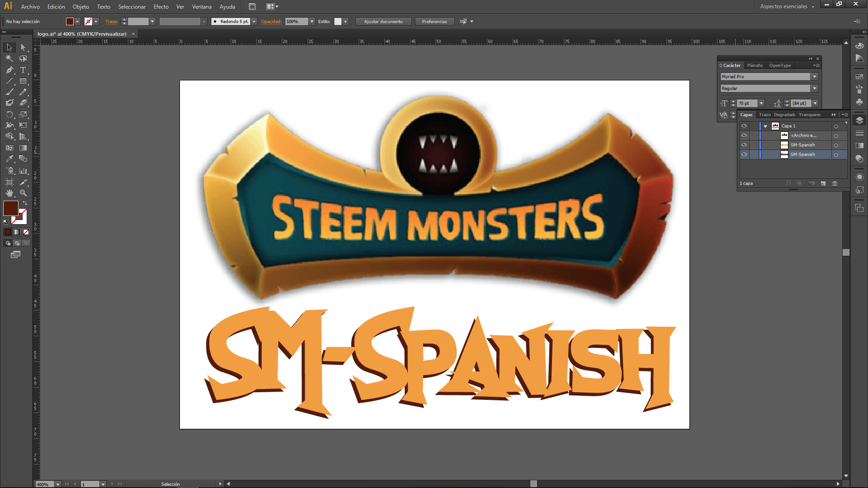The image size is (868, 488).
Task: Expand the Redondo 5 pt. brush dropdown
Action: click(254, 22)
